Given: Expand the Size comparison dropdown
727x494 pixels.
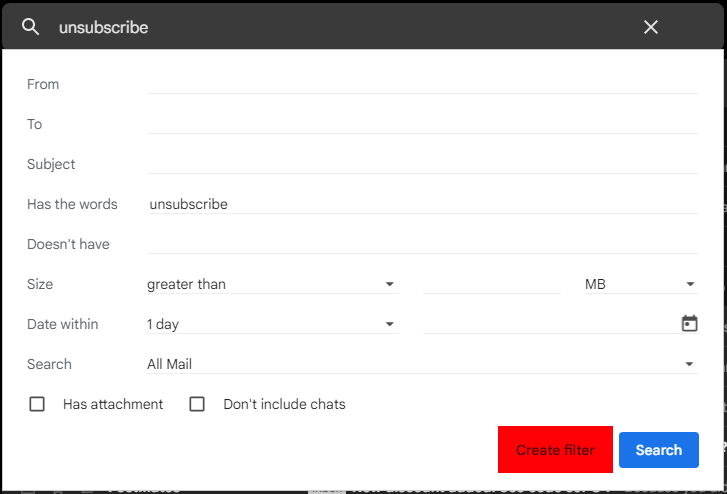Looking at the screenshot, I should coord(272,284).
